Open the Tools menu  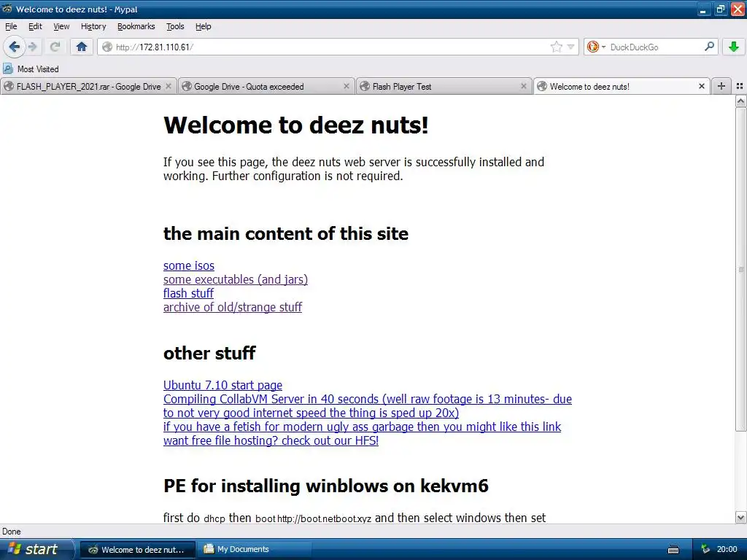click(175, 26)
